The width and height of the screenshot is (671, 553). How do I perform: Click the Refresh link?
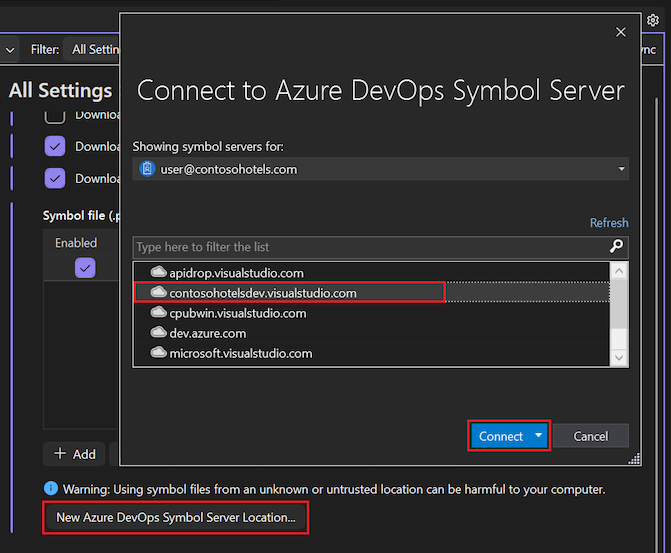[609, 223]
